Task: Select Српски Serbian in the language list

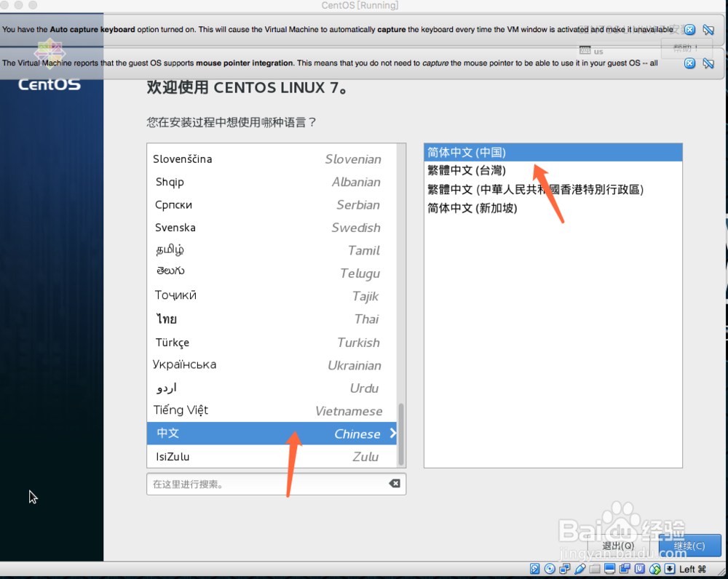Action: (272, 204)
